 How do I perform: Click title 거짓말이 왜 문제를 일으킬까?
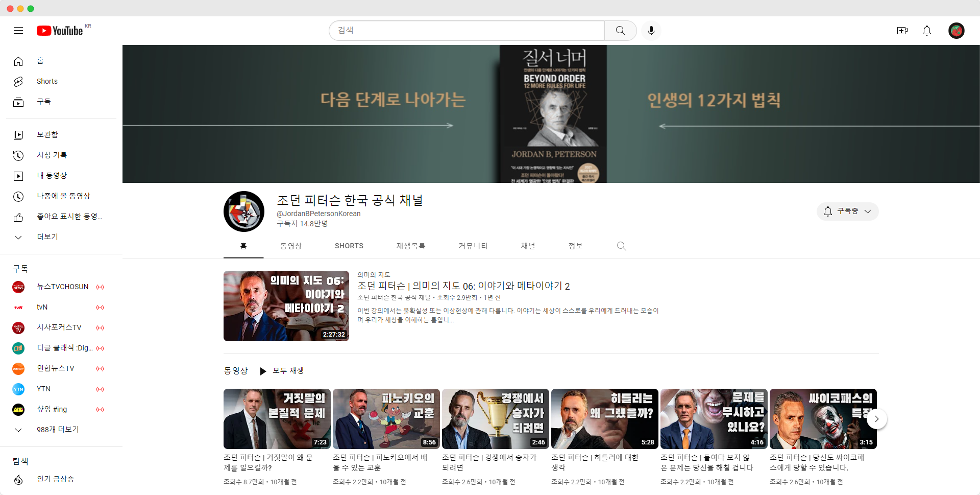coord(268,463)
